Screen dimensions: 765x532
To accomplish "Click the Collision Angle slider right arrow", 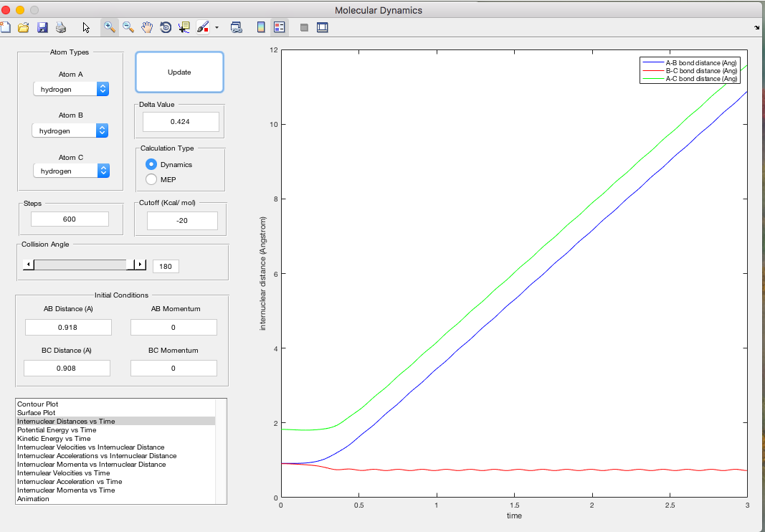I will [140, 265].
